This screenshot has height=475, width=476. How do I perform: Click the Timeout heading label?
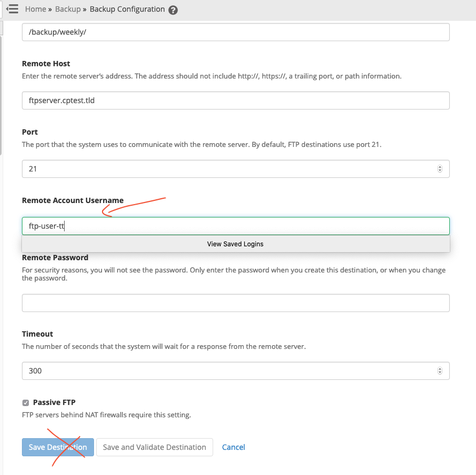[x=37, y=334]
